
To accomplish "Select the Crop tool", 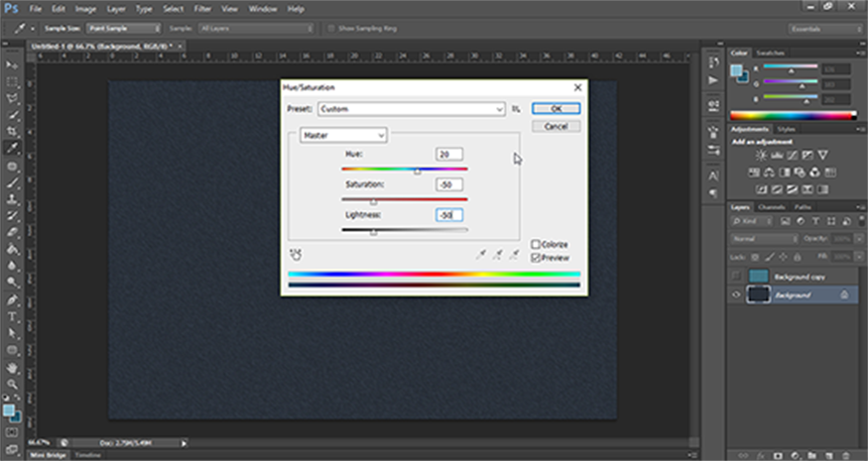I will click(13, 131).
